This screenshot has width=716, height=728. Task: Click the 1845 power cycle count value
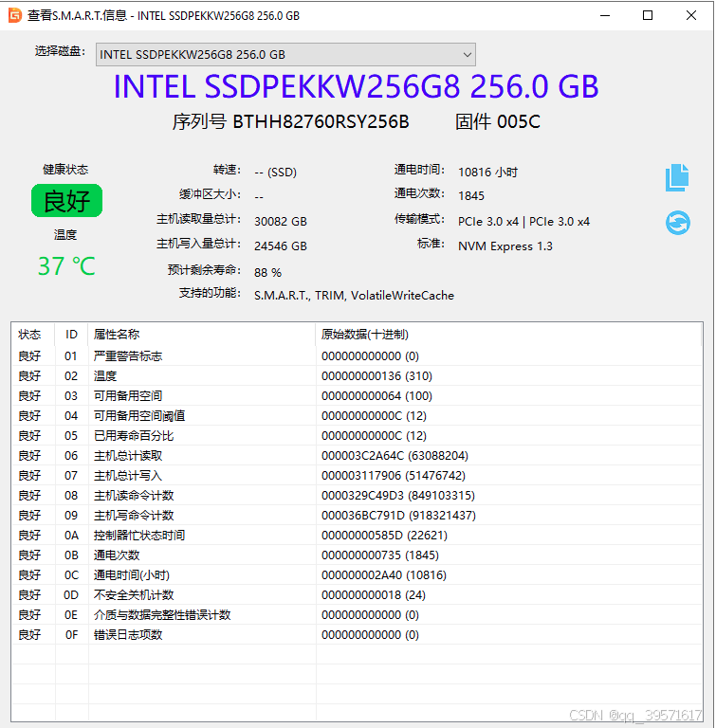click(470, 196)
